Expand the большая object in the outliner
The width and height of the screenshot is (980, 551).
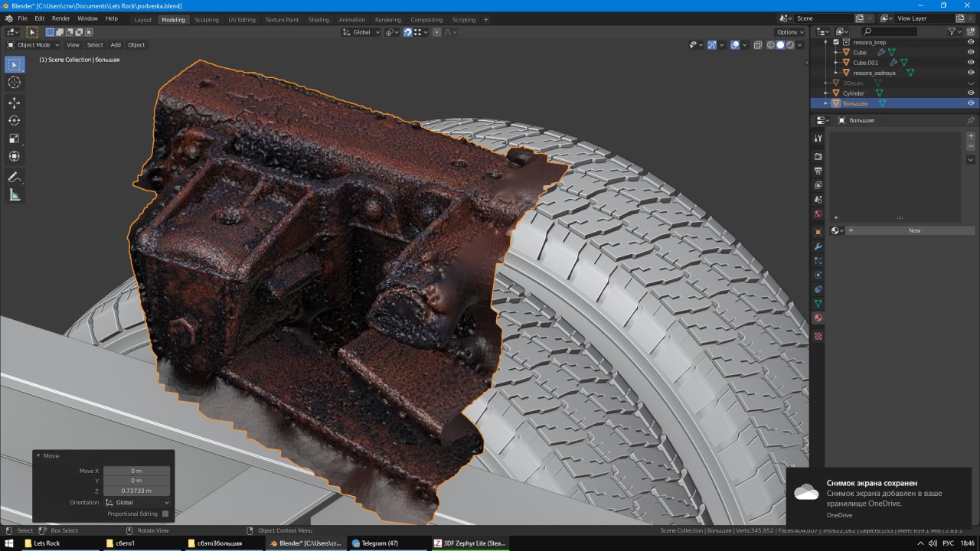[825, 103]
